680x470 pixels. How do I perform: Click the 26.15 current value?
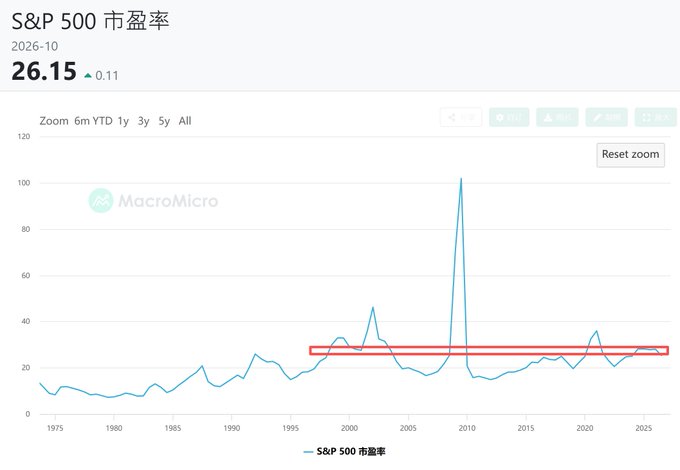(x=44, y=71)
